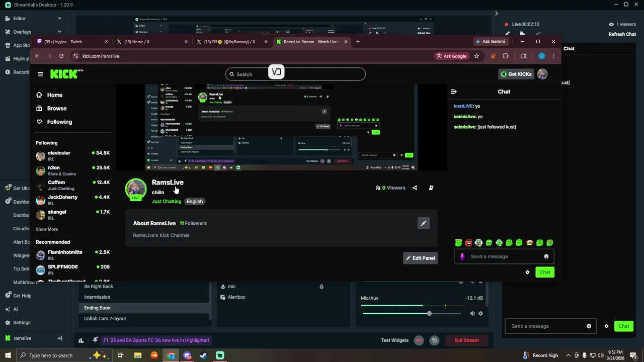
Task: Open JackDoherty's channel in Following list
Action: tap(73, 200)
